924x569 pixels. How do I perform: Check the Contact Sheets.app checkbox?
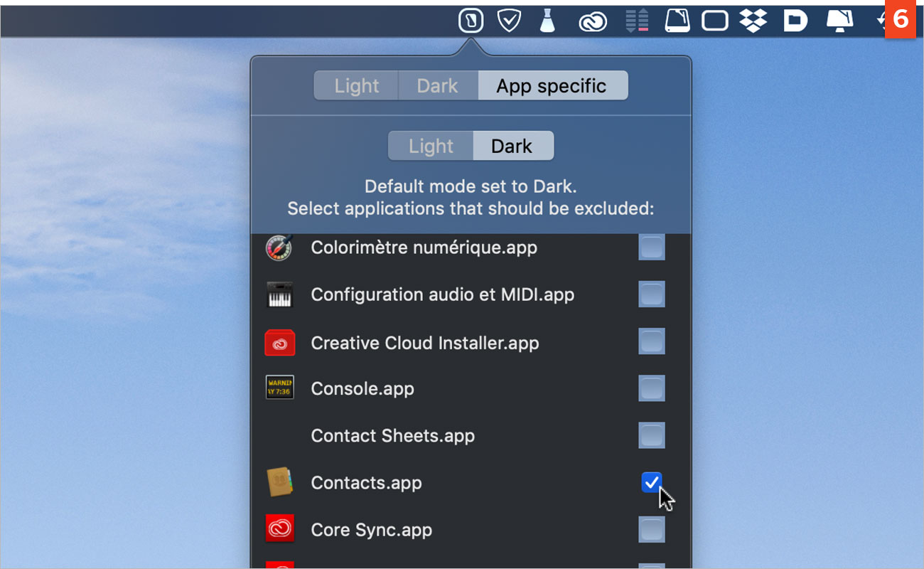tap(652, 435)
